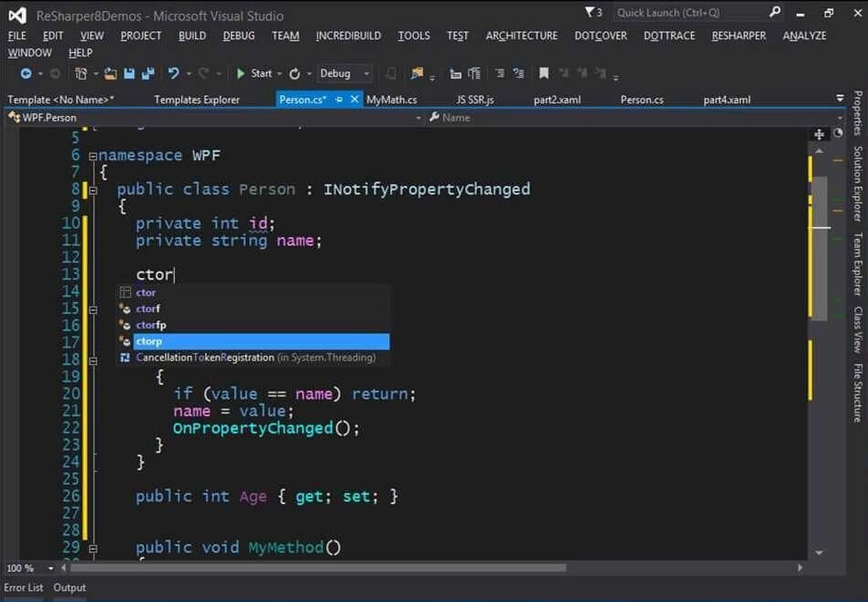Comment out the selected lines via the toolbar
The width and height of the screenshot is (868, 602).
[x=500, y=73]
